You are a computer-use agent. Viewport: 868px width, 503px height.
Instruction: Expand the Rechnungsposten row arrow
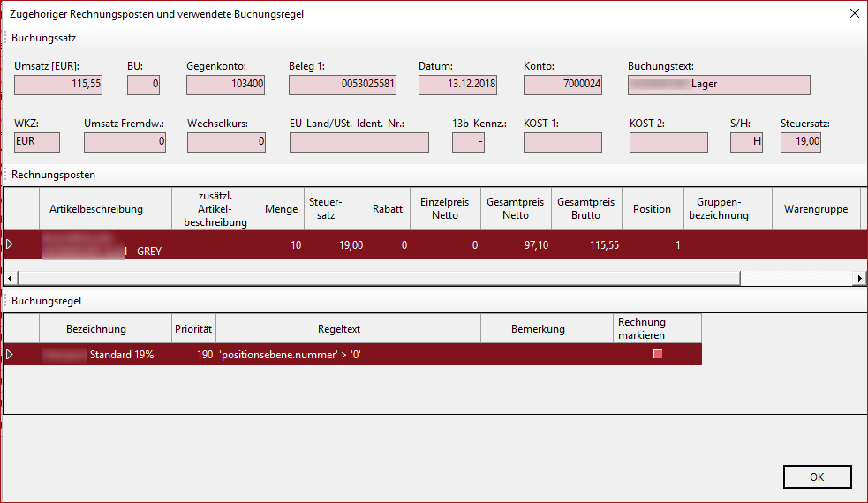click(x=11, y=244)
